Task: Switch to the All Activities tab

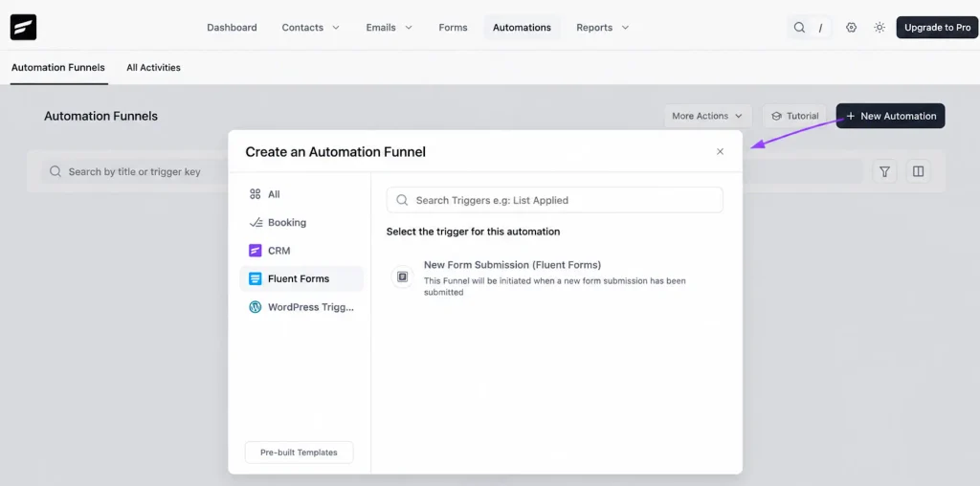Action: click(x=154, y=68)
